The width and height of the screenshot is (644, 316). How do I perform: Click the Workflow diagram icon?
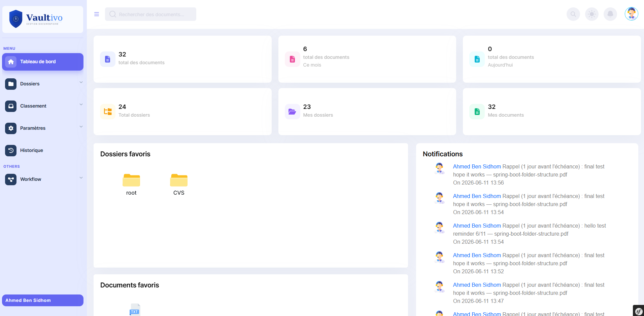coord(11,179)
